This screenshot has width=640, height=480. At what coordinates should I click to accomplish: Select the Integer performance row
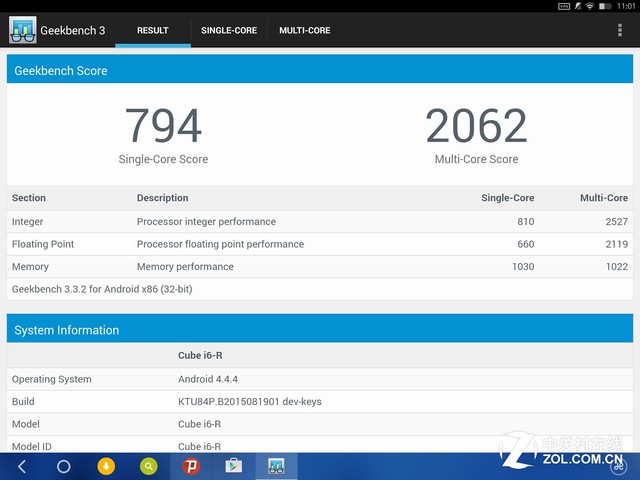pos(320,221)
